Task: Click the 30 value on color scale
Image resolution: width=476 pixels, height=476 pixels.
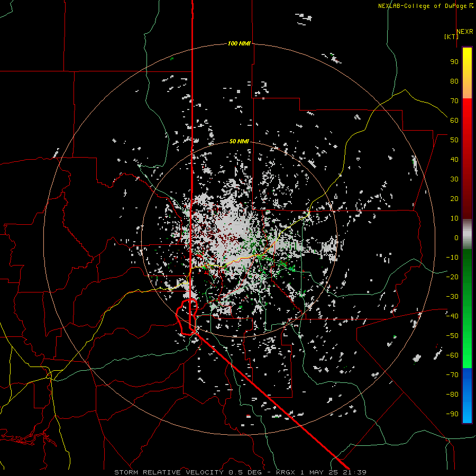Action: click(454, 179)
